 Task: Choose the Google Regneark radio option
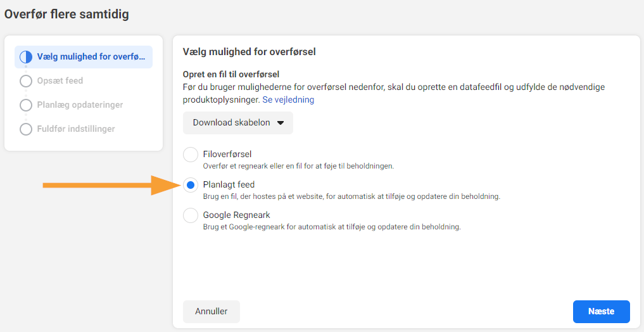[191, 215]
